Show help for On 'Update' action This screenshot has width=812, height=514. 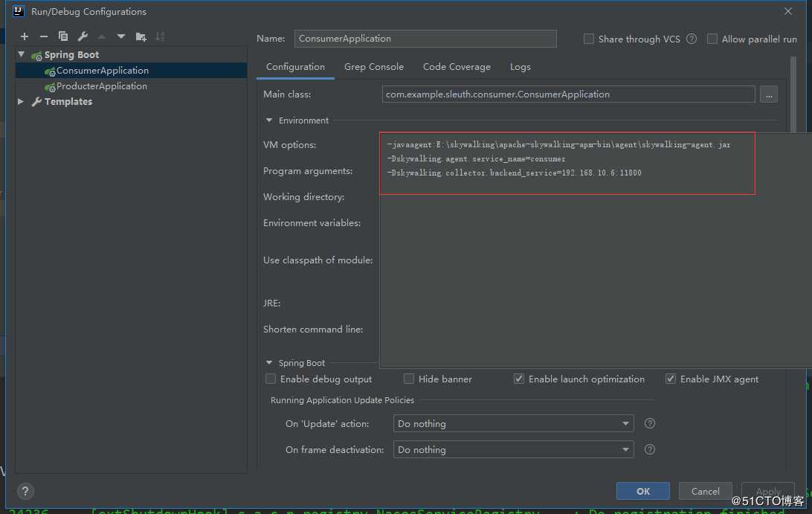pyautogui.click(x=649, y=423)
